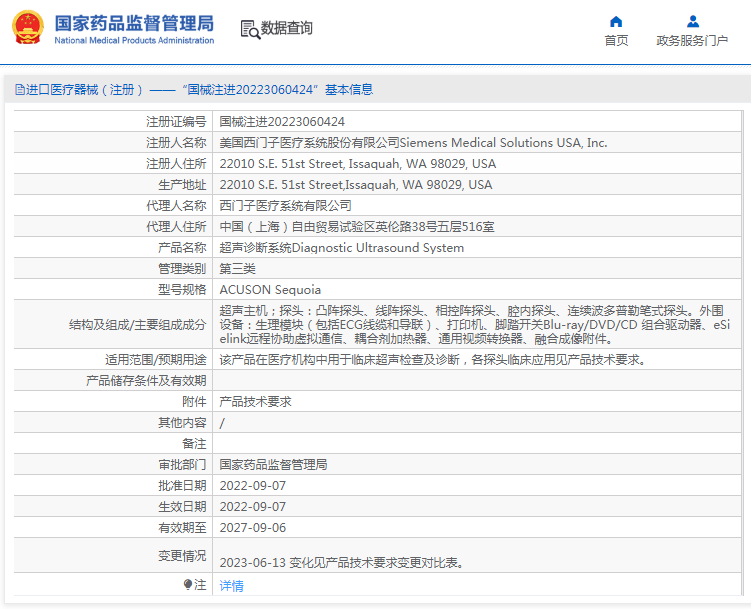Click the 政务服务门户 text label

click(x=692, y=41)
